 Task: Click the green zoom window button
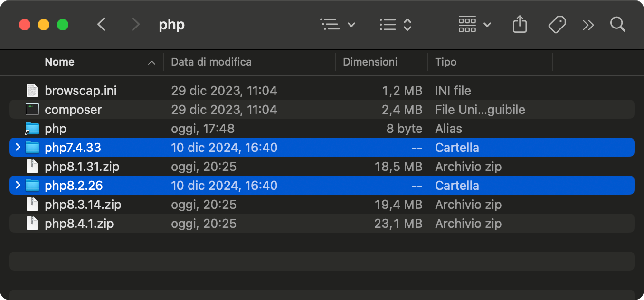click(62, 25)
